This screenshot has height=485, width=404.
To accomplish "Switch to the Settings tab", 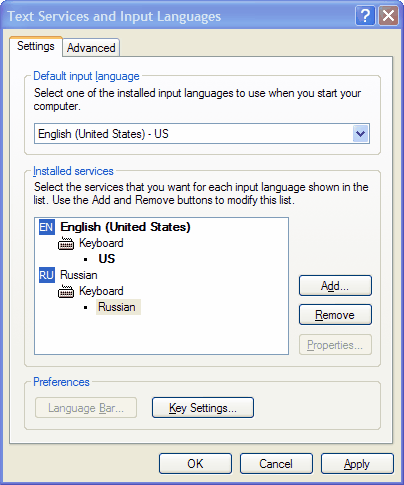I will [x=36, y=46].
